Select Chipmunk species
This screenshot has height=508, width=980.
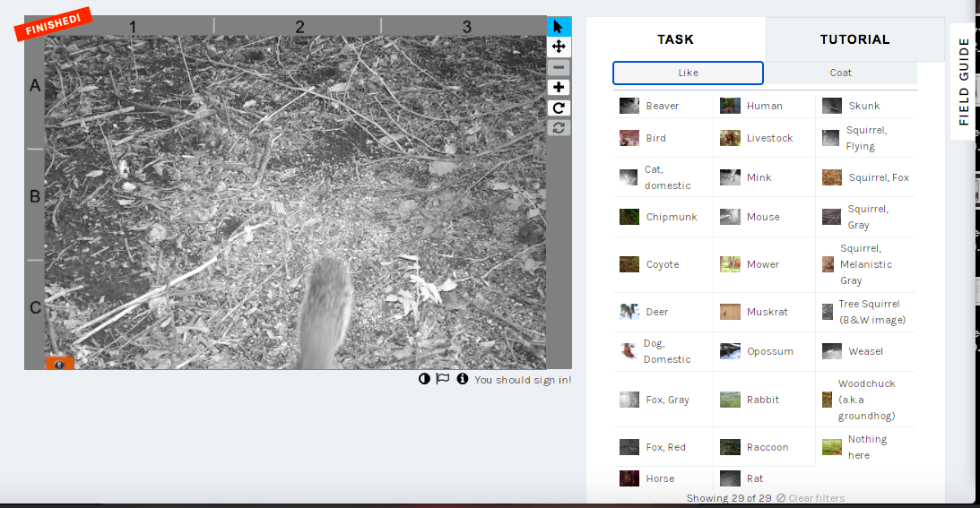tap(663, 217)
